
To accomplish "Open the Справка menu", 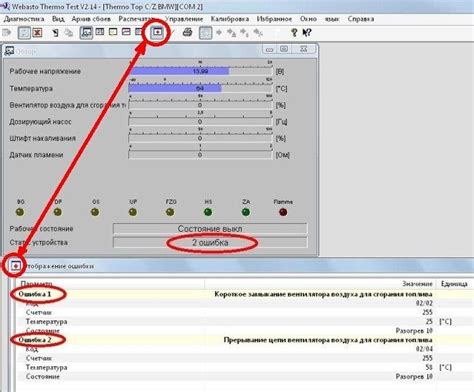I will (x=361, y=19).
